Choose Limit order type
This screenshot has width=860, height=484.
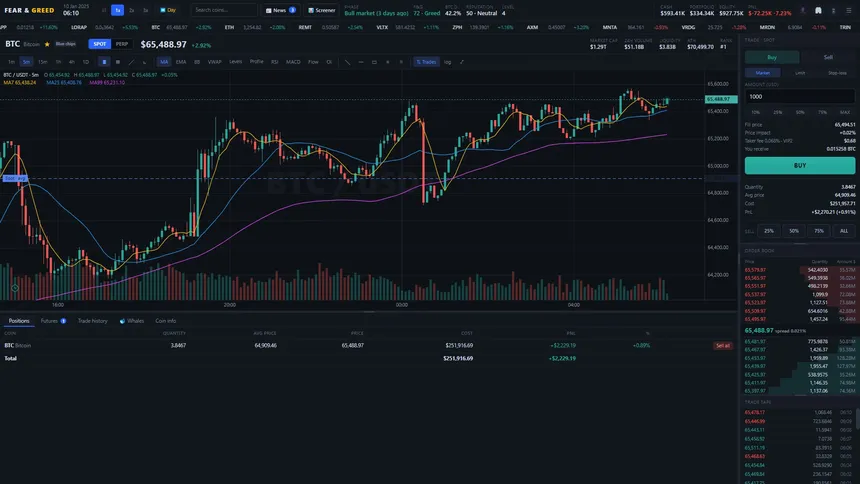[x=800, y=73]
